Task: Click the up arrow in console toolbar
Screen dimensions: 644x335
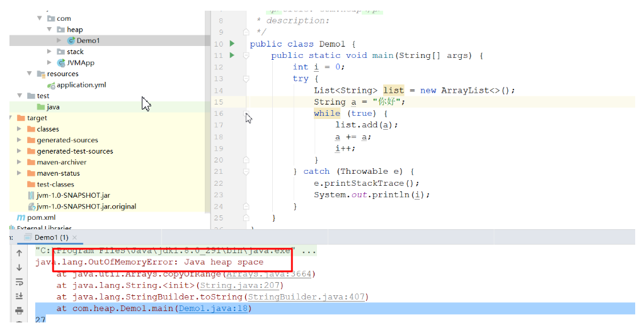Action: pos(19,253)
